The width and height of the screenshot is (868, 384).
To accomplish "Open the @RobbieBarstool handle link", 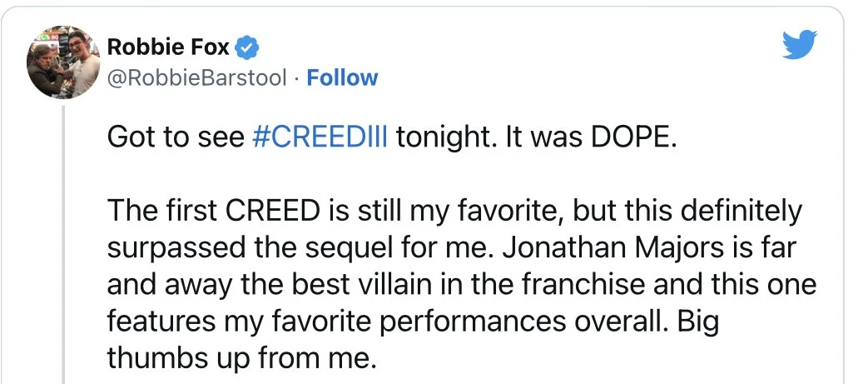I will tap(197, 78).
